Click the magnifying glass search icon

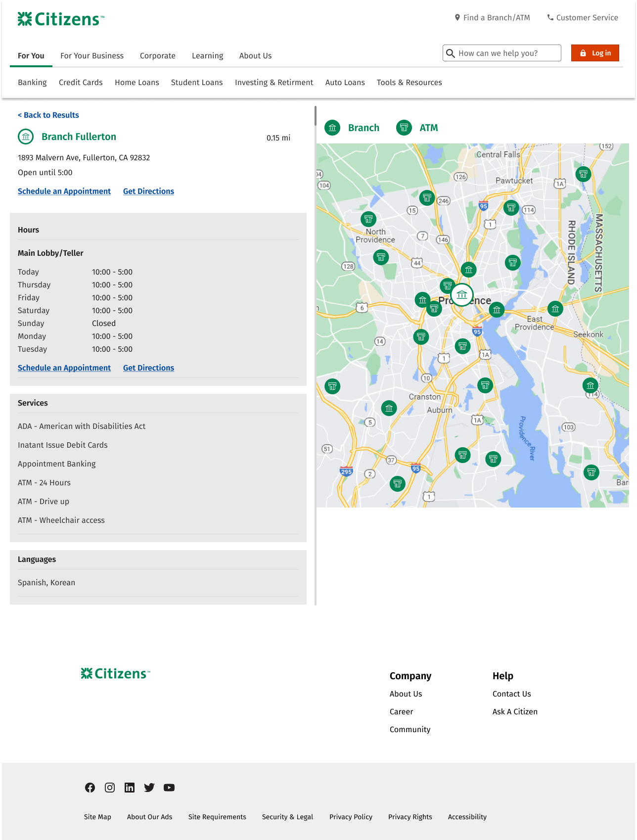pos(451,53)
